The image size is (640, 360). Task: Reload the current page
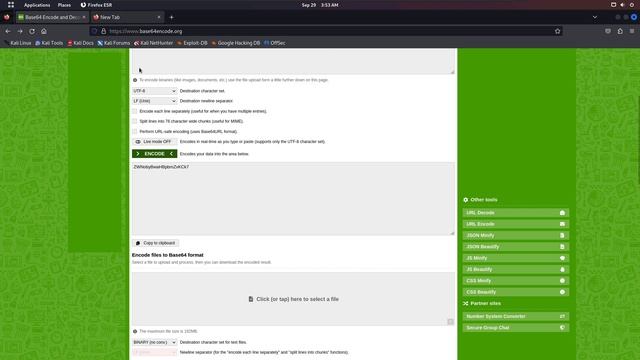coord(32,31)
